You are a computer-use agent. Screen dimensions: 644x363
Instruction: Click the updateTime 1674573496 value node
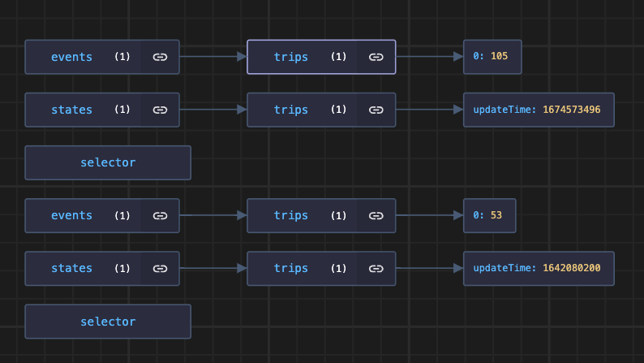tap(538, 110)
